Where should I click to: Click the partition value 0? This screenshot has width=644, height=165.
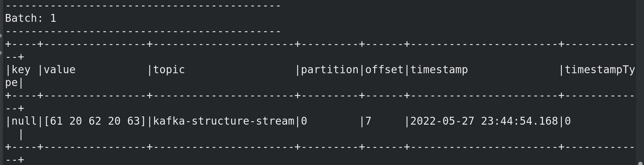304,121
